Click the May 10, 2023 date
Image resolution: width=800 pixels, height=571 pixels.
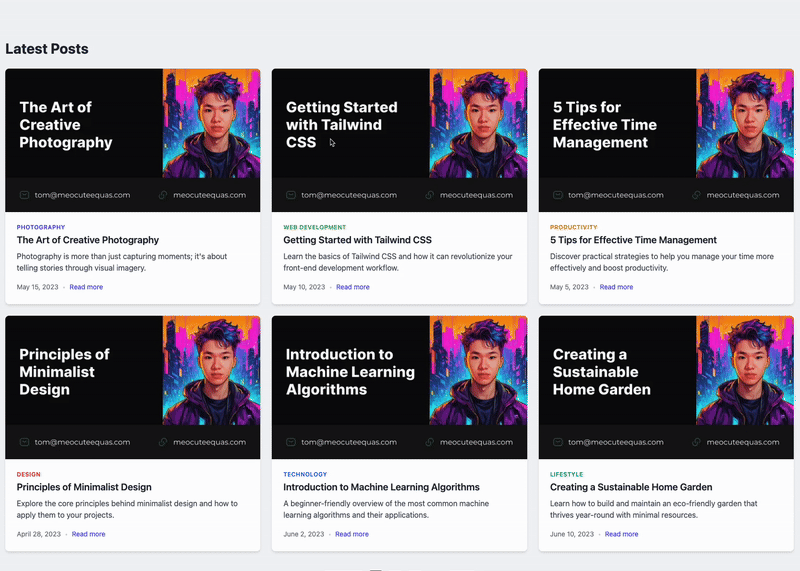[304, 287]
